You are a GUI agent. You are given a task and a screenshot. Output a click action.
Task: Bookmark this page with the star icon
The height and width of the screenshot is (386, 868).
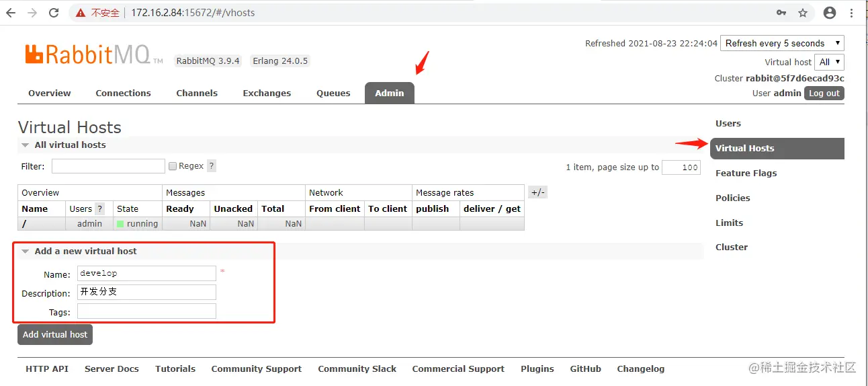point(803,13)
